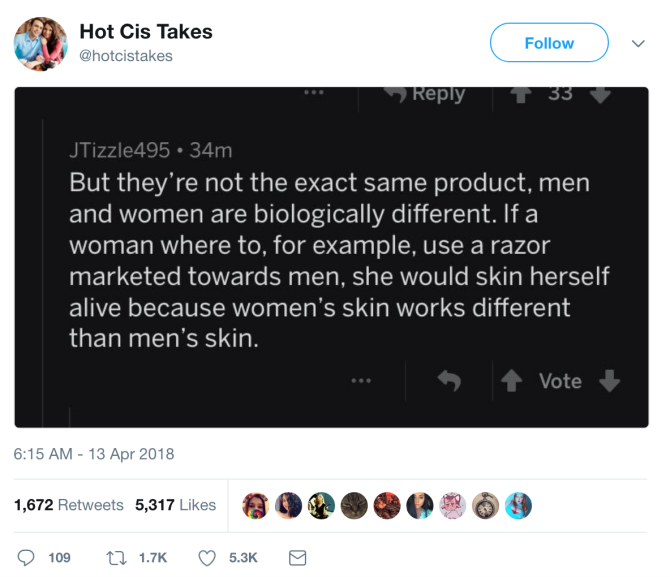
Task: Open the tweet timestamp 6:15 AM link
Action: 94,454
